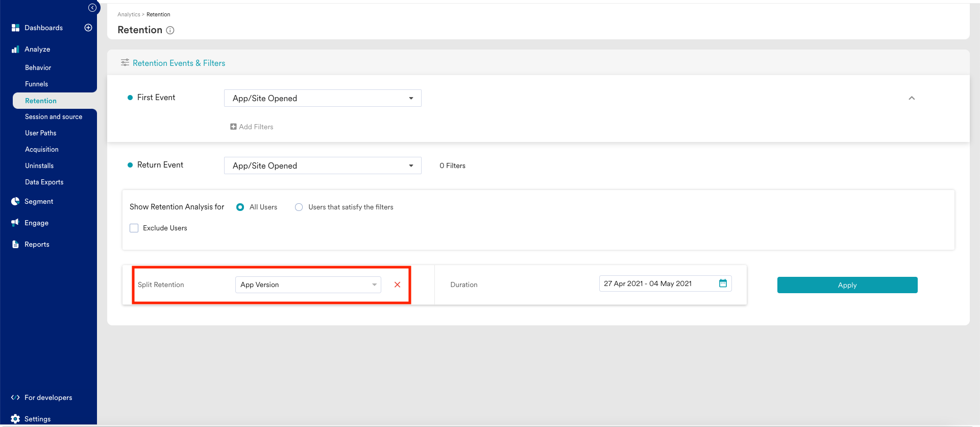Image resolution: width=980 pixels, height=427 pixels.
Task: Open the Return Event dropdown
Action: click(x=323, y=165)
